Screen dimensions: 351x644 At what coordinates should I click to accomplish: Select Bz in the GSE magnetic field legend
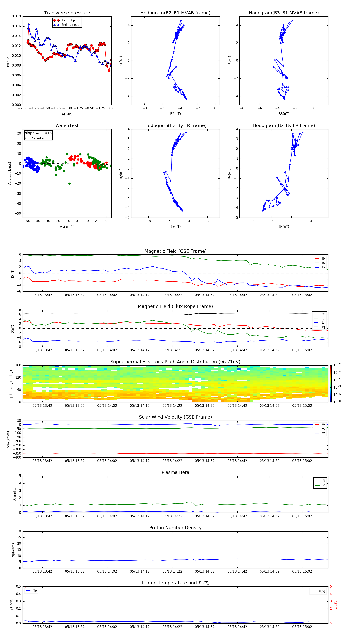pos(320,268)
